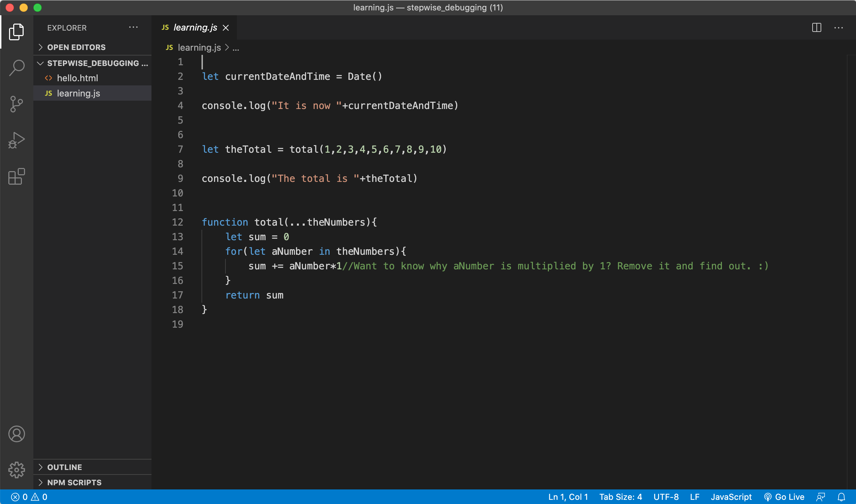The height and width of the screenshot is (504, 856).
Task: Open the feedback icon in status bar
Action: click(x=821, y=497)
